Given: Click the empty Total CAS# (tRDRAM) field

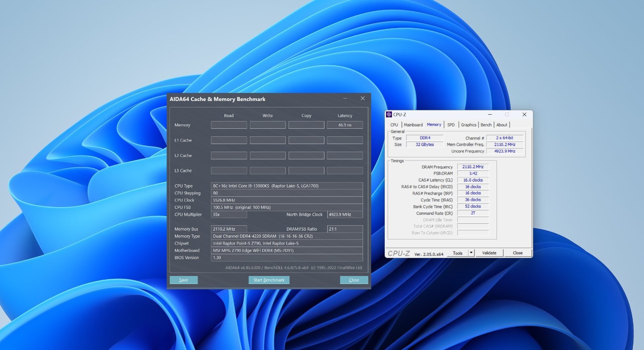Looking at the screenshot, I should [x=473, y=226].
